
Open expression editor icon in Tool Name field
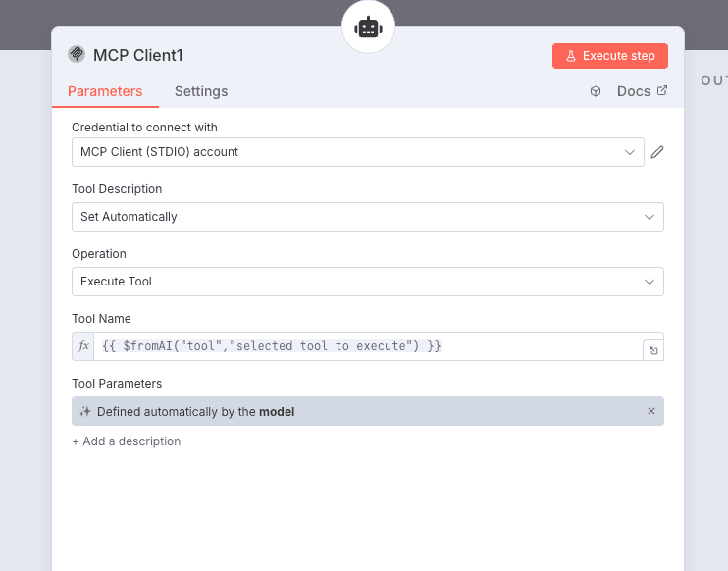pos(651,350)
